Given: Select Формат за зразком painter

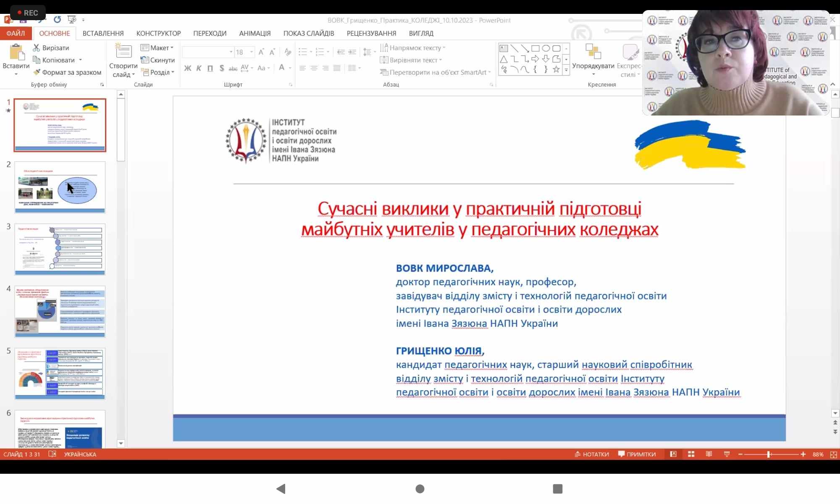Looking at the screenshot, I should 68,72.
